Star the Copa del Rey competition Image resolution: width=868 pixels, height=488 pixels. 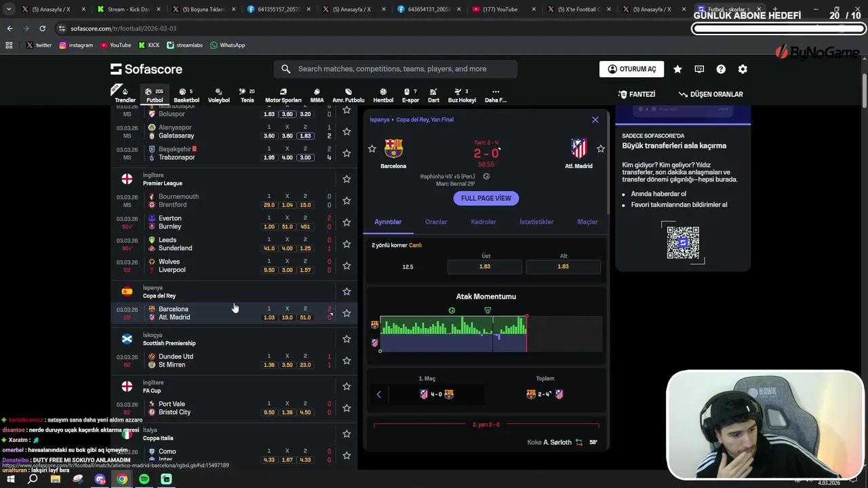pos(347,291)
